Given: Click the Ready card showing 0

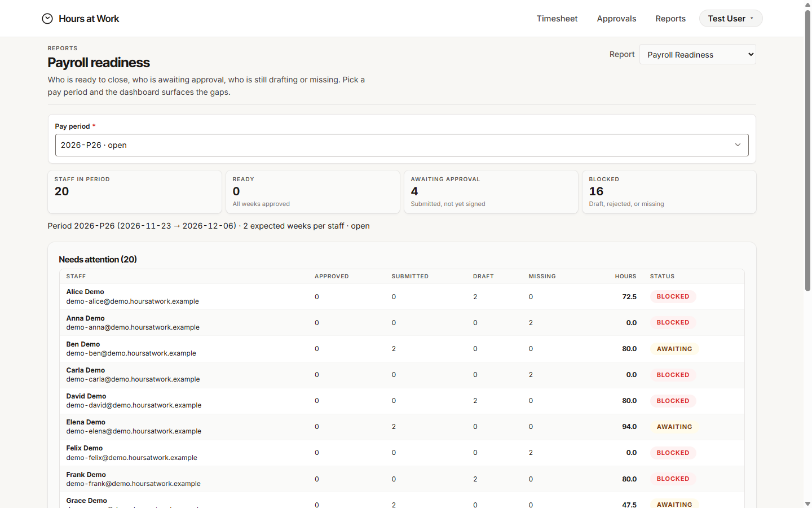Looking at the screenshot, I should [x=313, y=192].
